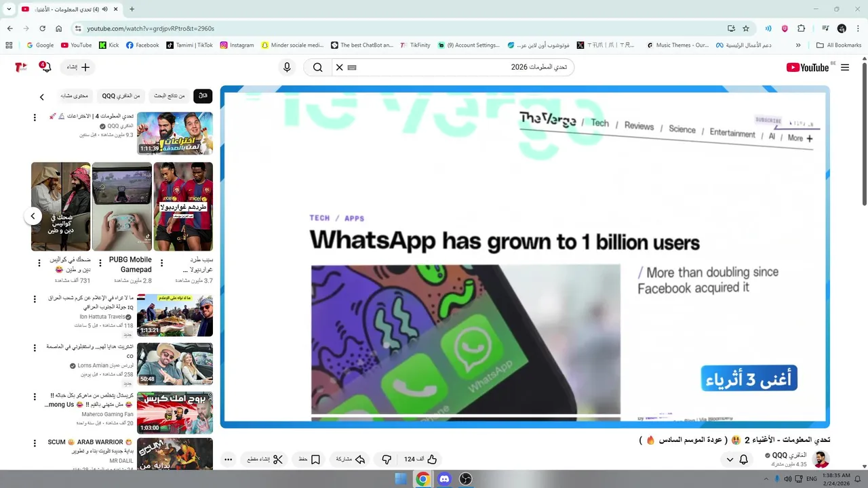The height and width of the screenshot is (488, 868).
Task: Click the Shorts carousel arrow
Action: click(x=33, y=216)
